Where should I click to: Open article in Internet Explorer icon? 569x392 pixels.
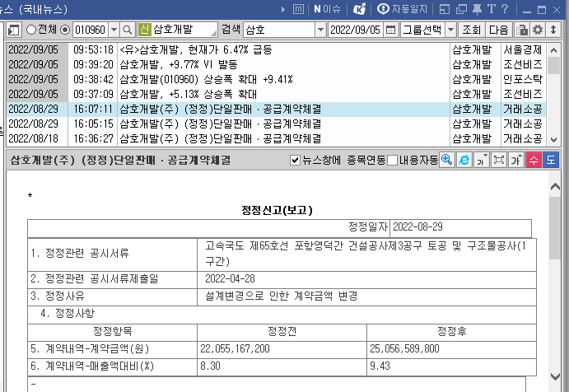pos(464,160)
